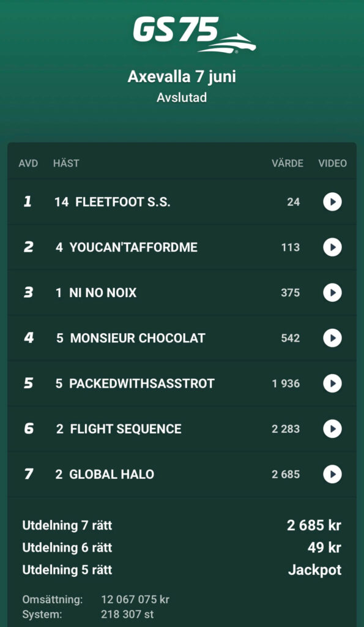The height and width of the screenshot is (627, 364).
Task: Play the Ni No Noix race video
Action: click(x=332, y=293)
